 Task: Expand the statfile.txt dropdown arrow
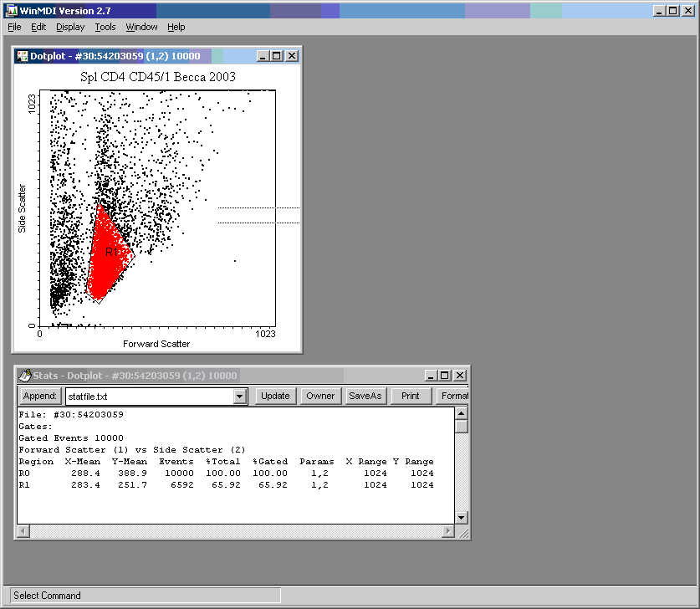tap(240, 397)
